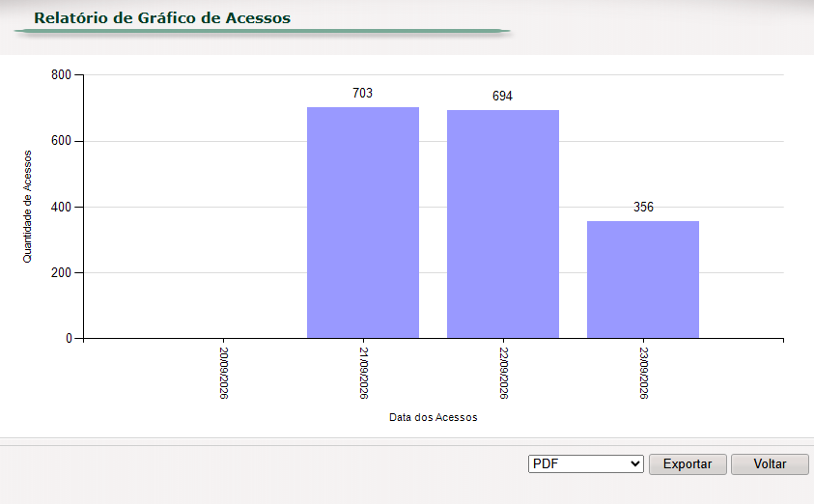Click the 0 y-axis tick label

[x=69, y=339]
